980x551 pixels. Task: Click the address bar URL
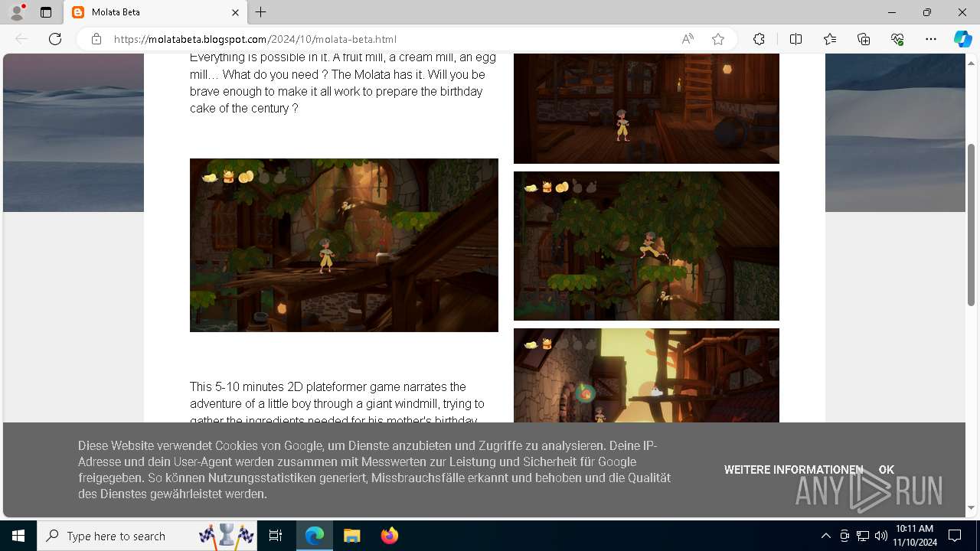coord(255,39)
